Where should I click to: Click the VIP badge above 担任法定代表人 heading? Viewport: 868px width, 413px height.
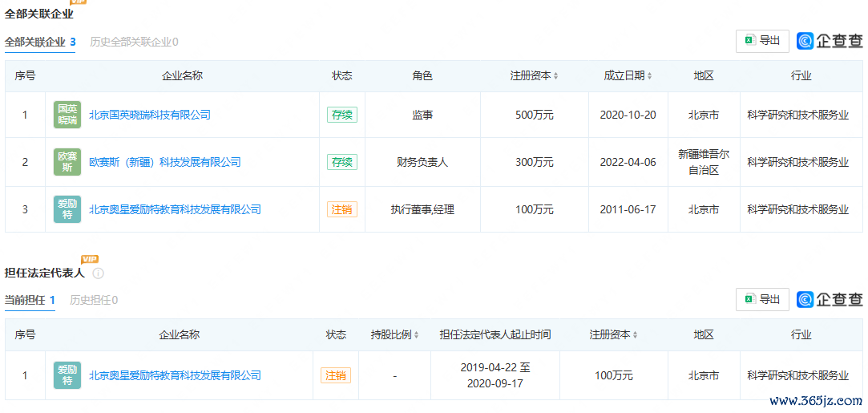coord(90,259)
